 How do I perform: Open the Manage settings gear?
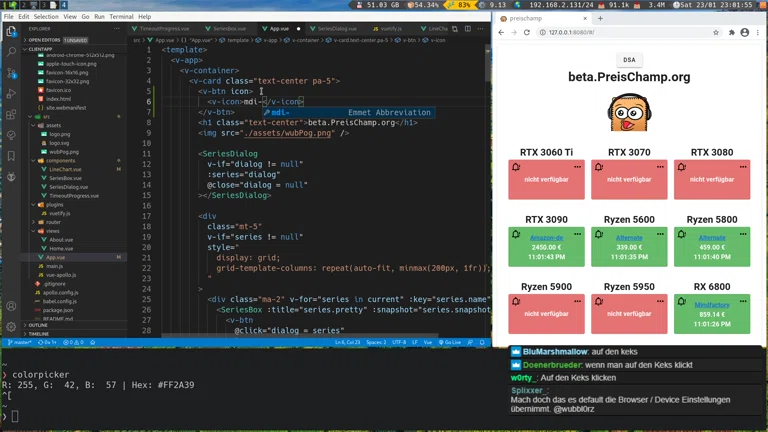(12, 327)
